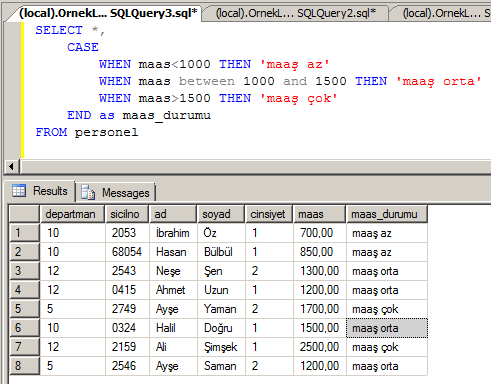Select row header 3

[x=24, y=271]
